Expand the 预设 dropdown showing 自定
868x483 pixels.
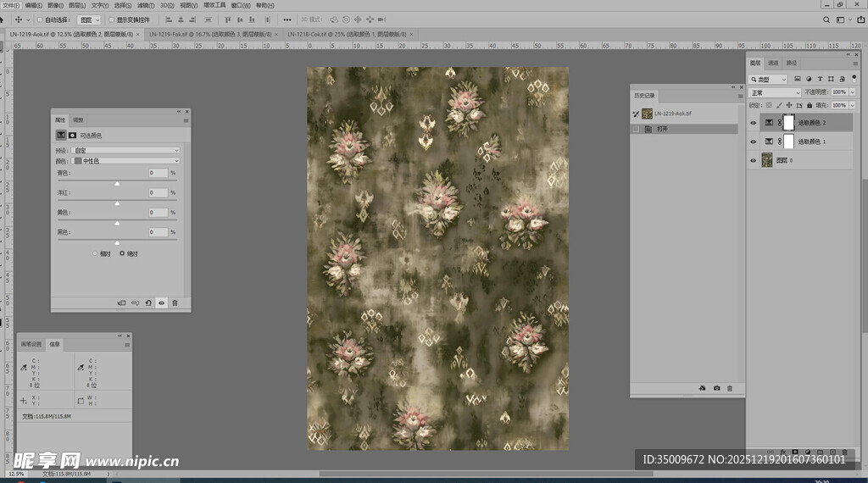click(x=126, y=150)
